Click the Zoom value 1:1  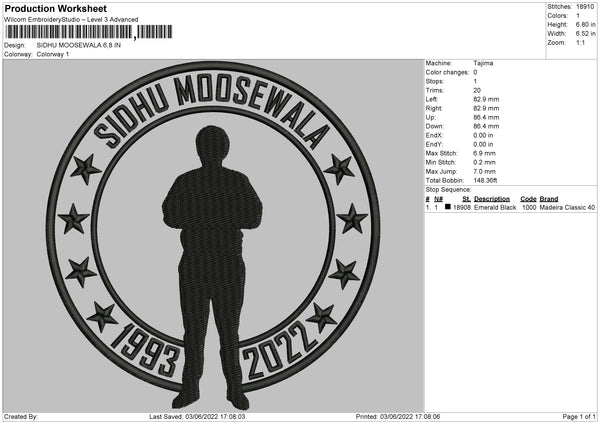click(580, 42)
